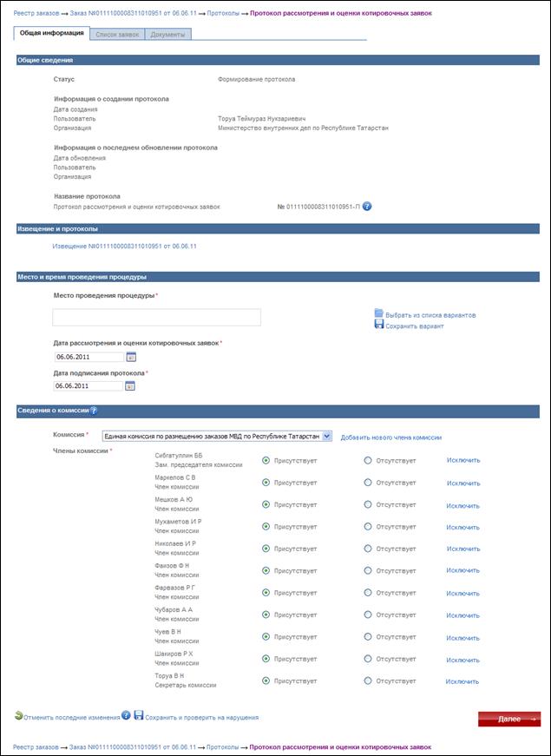
Task: Mark Чубаров А А as Отсутствует
Action: [368, 615]
